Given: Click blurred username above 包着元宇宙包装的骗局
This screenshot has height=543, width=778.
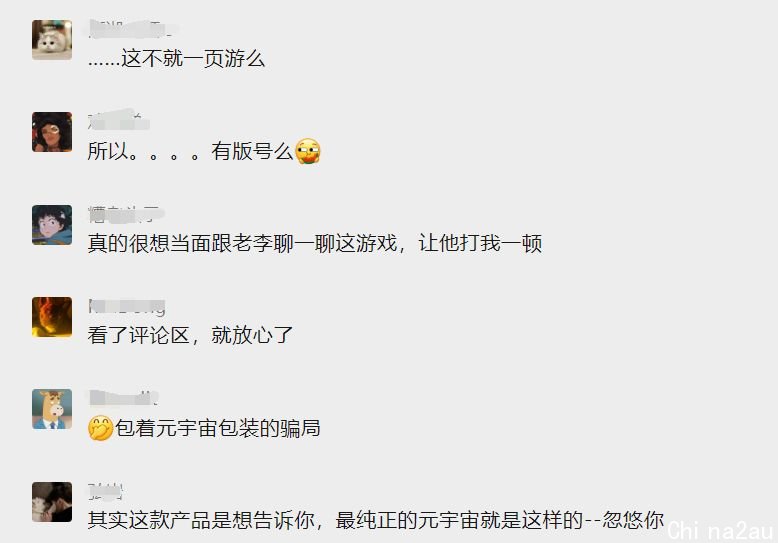Looking at the screenshot, I should 124,398.
